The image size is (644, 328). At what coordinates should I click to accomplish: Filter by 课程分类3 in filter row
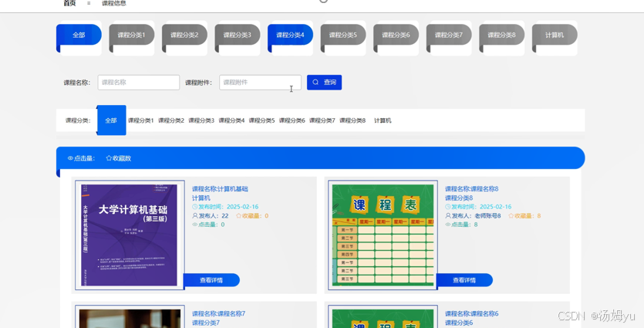201,120
